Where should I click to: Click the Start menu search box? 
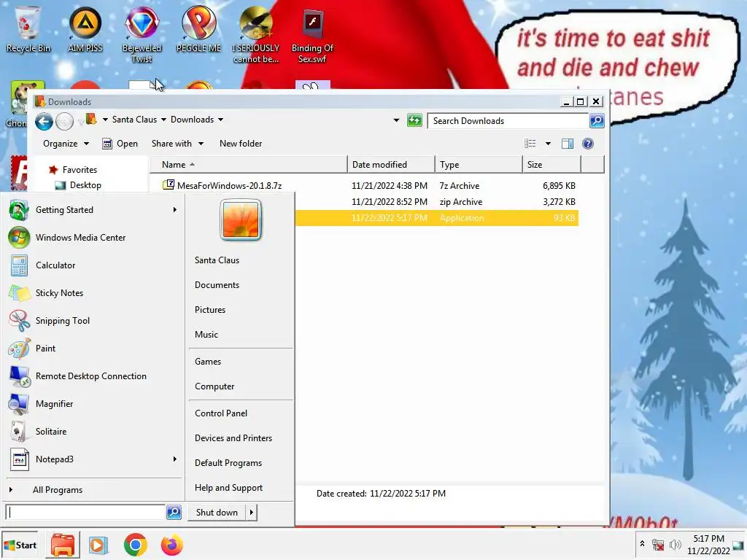pos(85,513)
